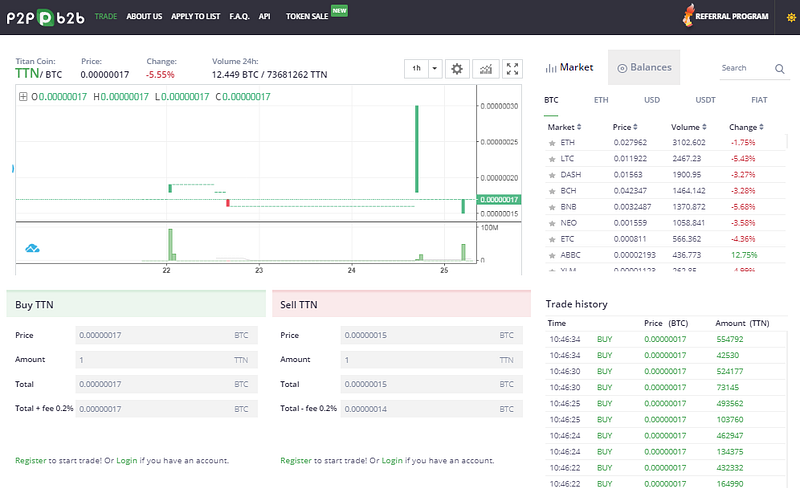Toggle the sun theme icon
This screenshot has width=800, height=488.
coord(791,17)
